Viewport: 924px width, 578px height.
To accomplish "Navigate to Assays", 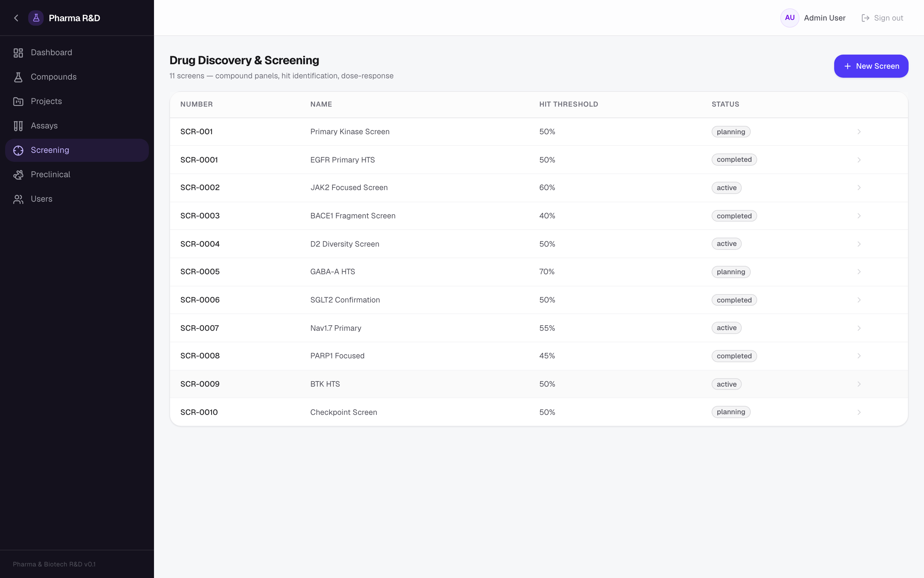I will [77, 126].
